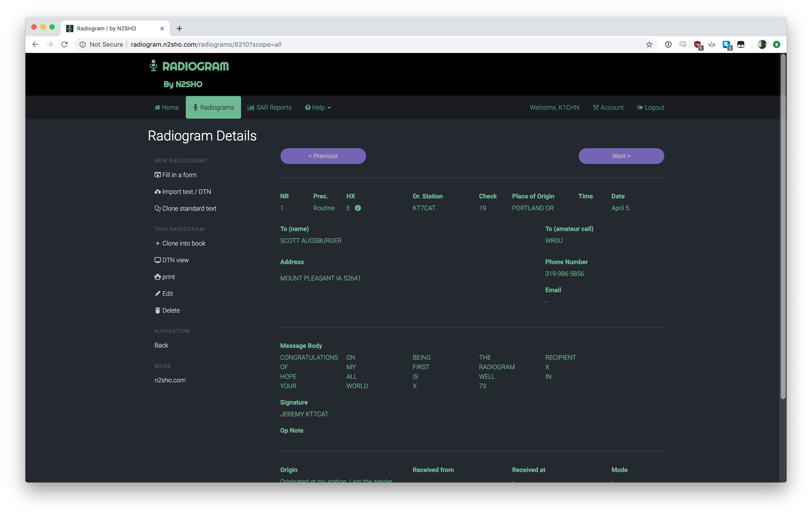The width and height of the screenshot is (812, 516).
Task: Open the Radiograms nav tab
Action: click(x=213, y=107)
